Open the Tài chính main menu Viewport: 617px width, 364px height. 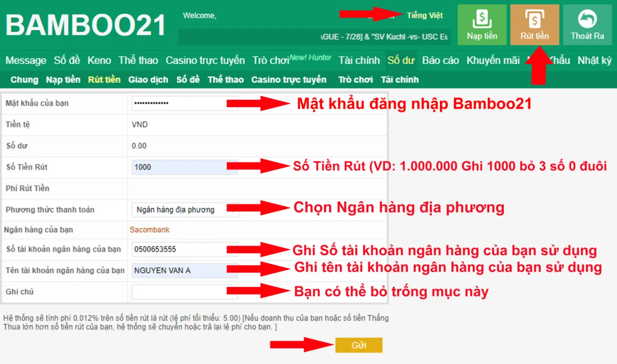click(359, 61)
